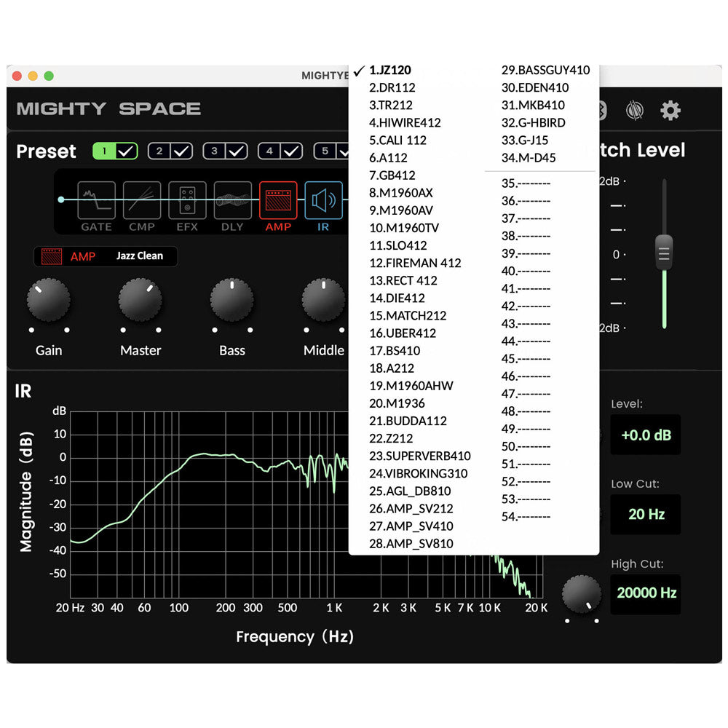Open the DLY delay module
728x728 pixels.
point(232,201)
